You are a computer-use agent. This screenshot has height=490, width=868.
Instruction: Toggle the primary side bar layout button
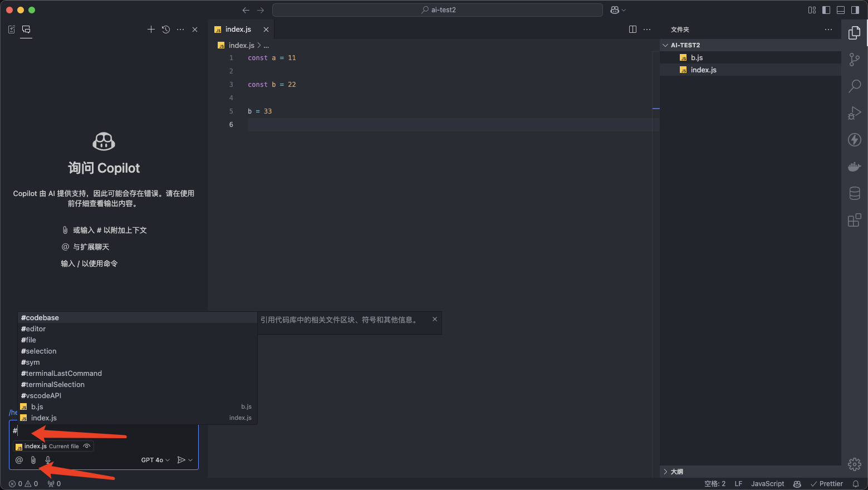[826, 10]
